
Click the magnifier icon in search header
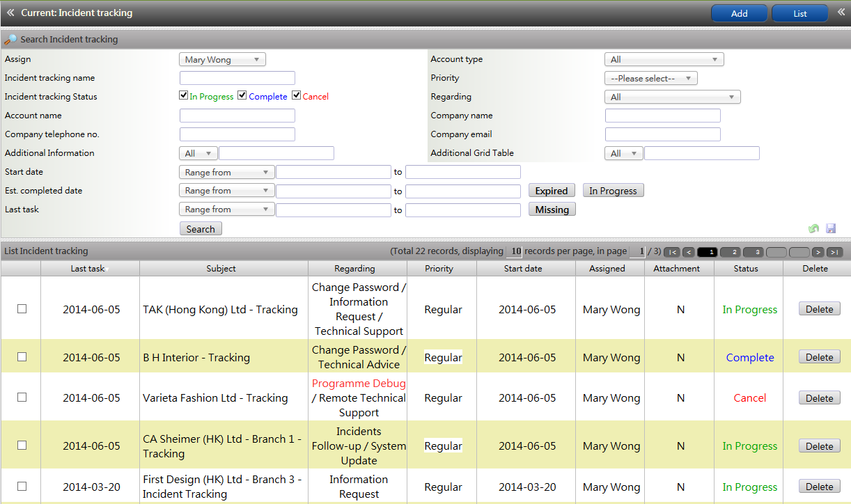(10, 40)
